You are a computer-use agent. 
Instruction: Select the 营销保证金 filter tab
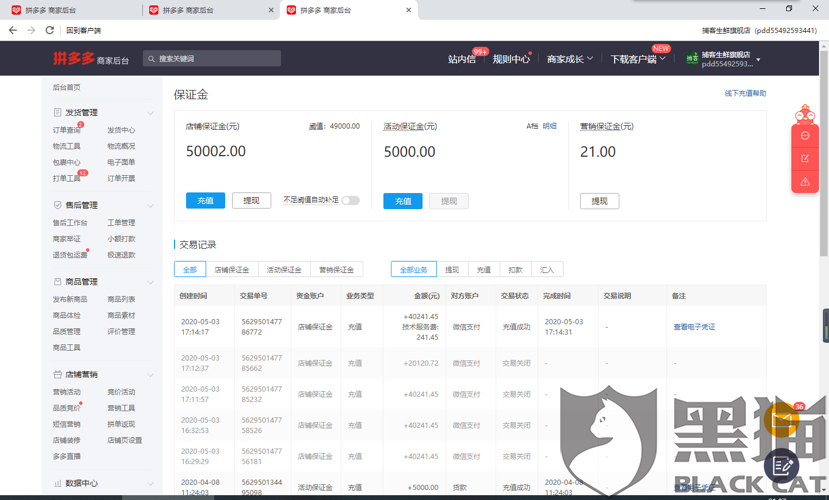[x=336, y=270]
